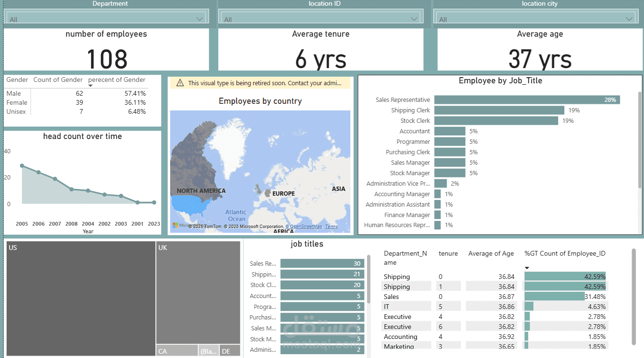Screen dimensions: 644x358
Task: Click the Average age card showing 37 yrs
Action: [540, 50]
